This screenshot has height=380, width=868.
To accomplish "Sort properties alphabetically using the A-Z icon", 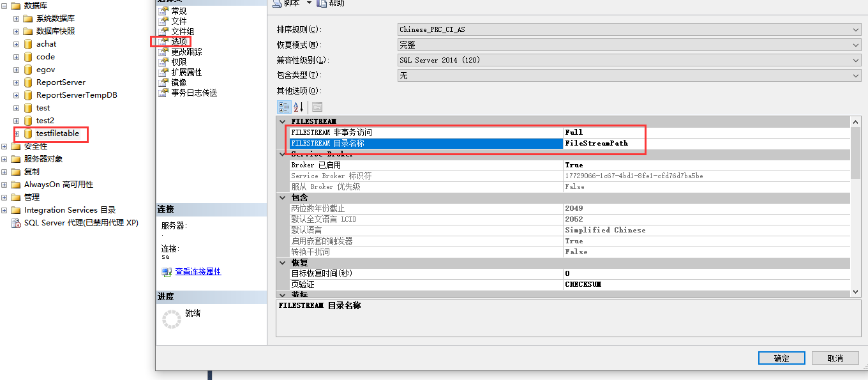I will (x=298, y=107).
